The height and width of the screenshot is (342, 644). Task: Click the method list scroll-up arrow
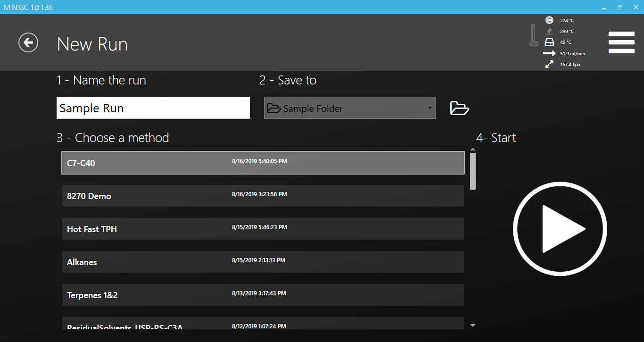click(x=473, y=150)
